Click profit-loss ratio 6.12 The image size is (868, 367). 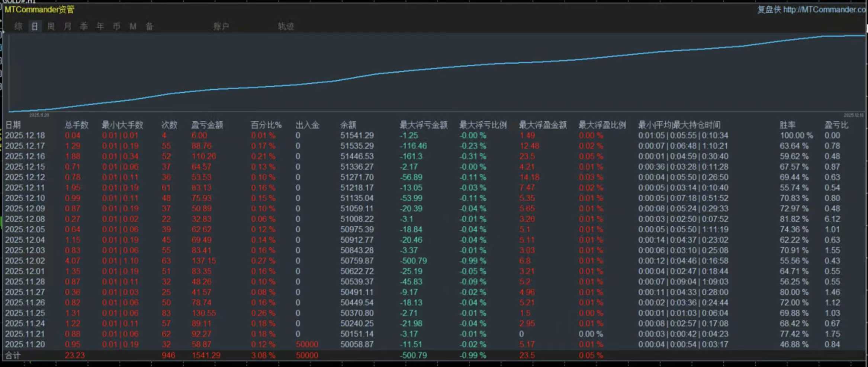point(832,219)
